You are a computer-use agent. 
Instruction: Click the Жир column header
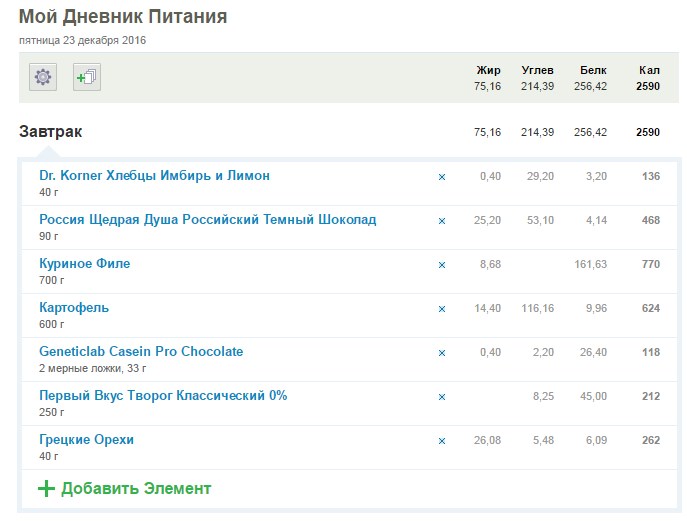point(489,70)
